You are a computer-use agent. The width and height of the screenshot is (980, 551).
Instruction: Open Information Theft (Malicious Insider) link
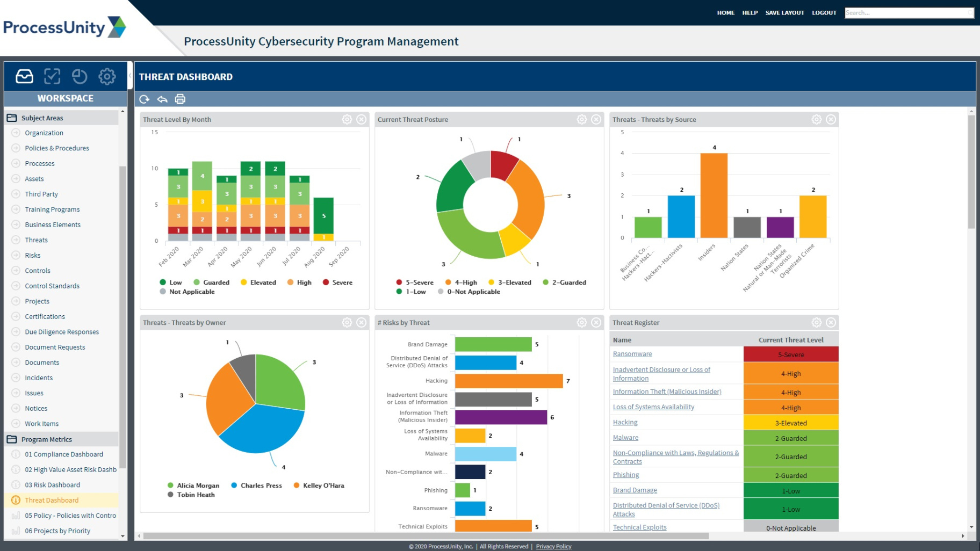tap(667, 392)
